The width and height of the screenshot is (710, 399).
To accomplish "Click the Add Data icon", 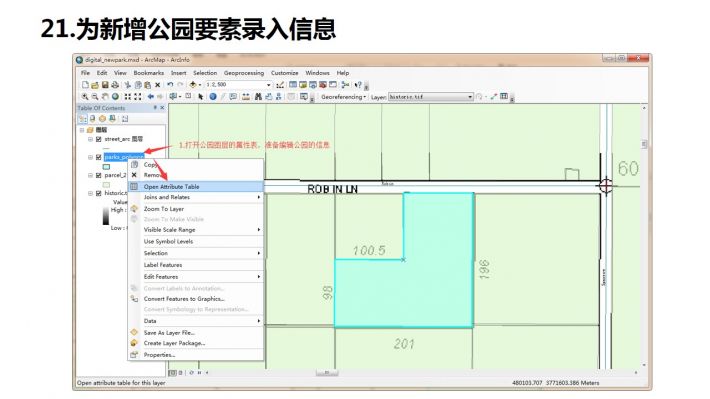I will (x=193, y=85).
